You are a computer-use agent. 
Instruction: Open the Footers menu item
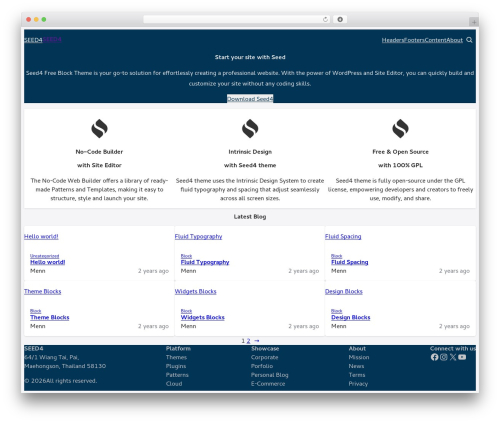tap(414, 40)
